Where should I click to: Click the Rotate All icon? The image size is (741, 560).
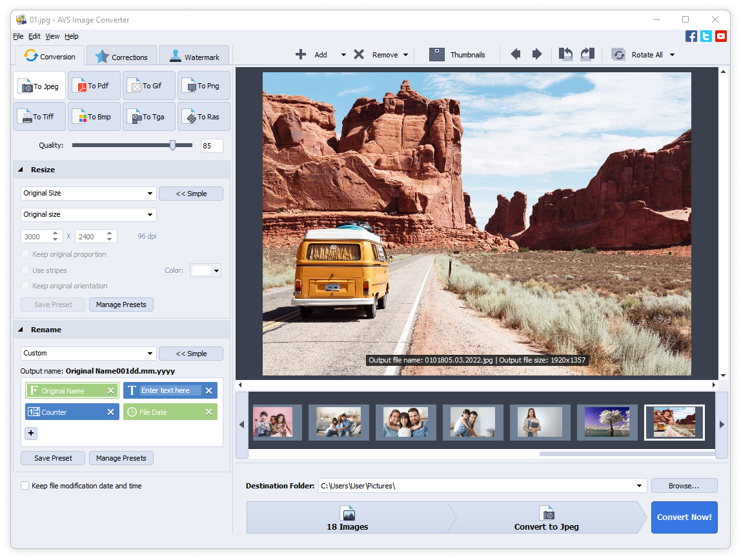[x=618, y=55]
